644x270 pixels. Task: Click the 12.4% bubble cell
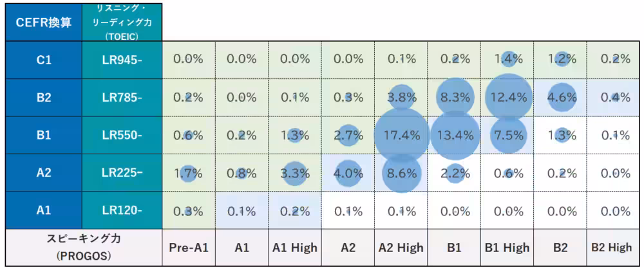click(509, 98)
